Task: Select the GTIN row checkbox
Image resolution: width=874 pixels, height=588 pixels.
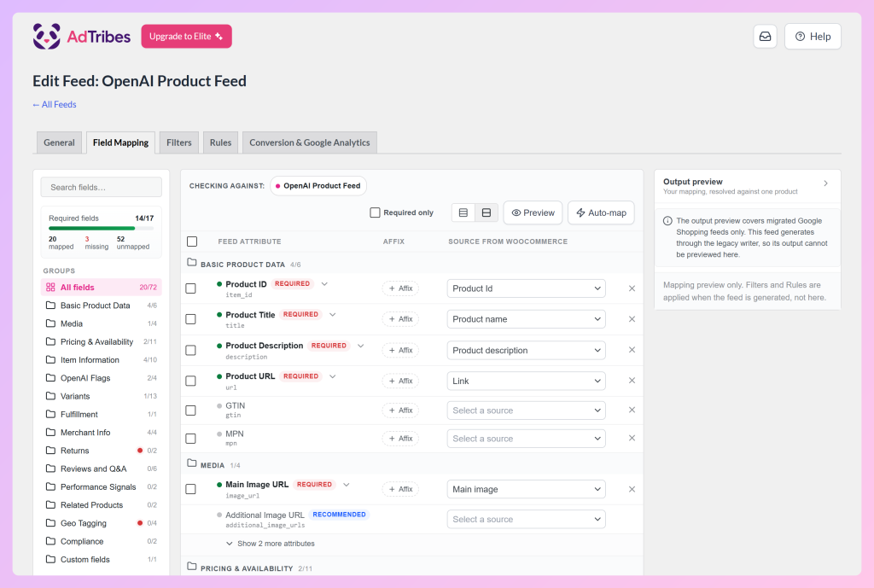Action: coord(190,410)
